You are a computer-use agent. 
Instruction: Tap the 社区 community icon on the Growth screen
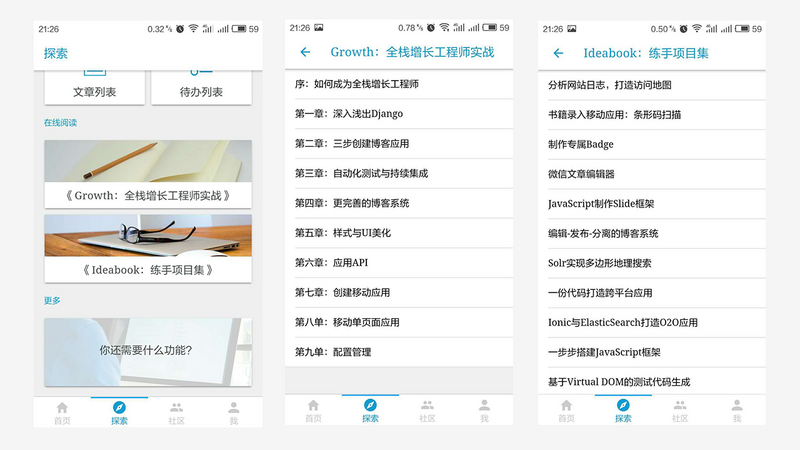point(428,405)
